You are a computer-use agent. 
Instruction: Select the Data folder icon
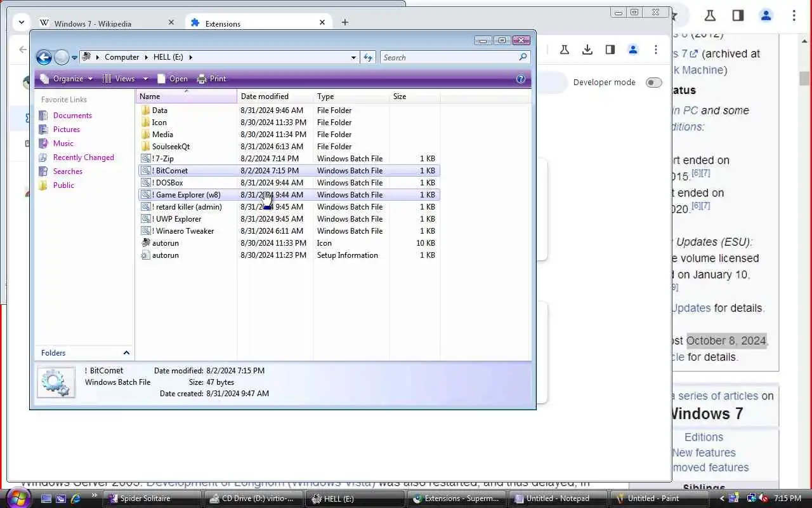146,110
